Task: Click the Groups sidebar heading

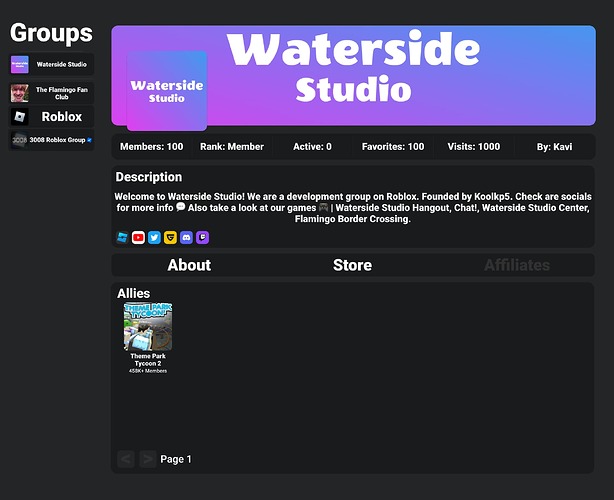Action: 51,34
